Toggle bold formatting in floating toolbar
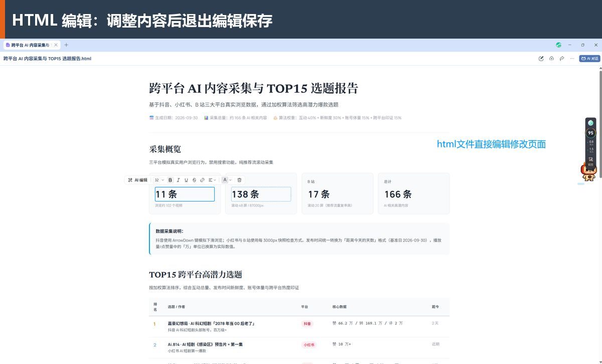Screen dimensions: 602x364 tap(170, 180)
